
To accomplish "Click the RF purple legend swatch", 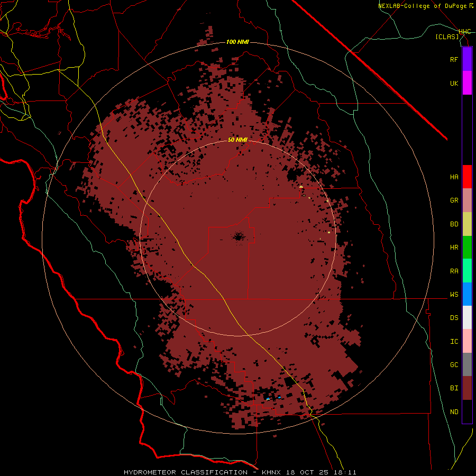I will tap(467, 59).
